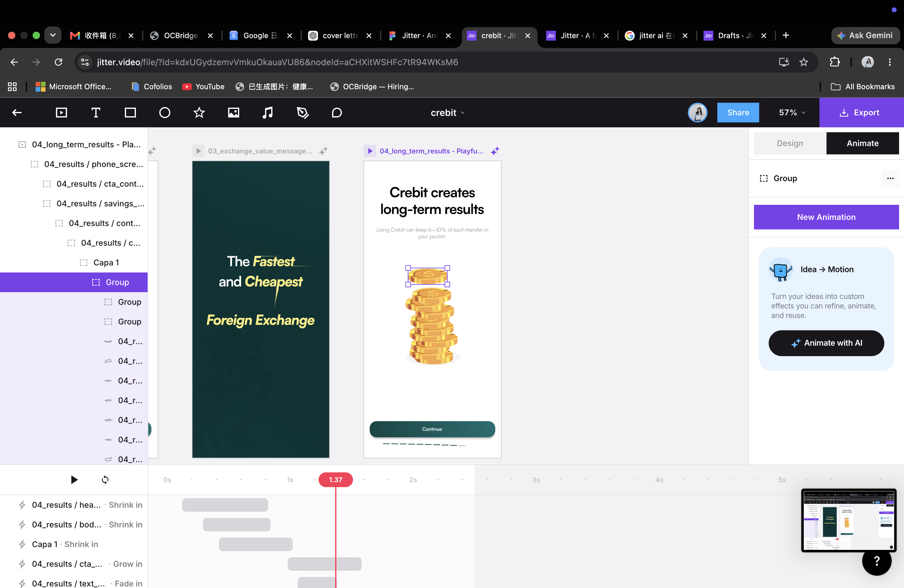Select the Foreign Exchange text on the artboard

(x=260, y=320)
